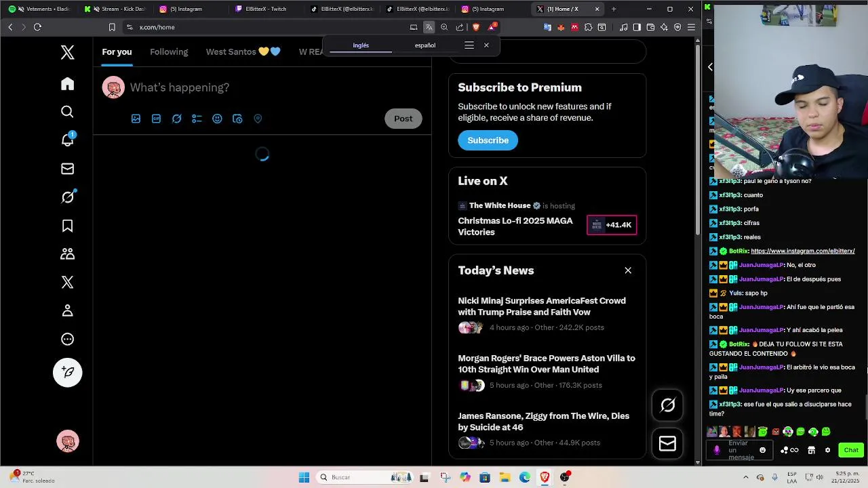The image size is (868, 488).
Task: Select Inglés in translate popup
Action: point(361,45)
